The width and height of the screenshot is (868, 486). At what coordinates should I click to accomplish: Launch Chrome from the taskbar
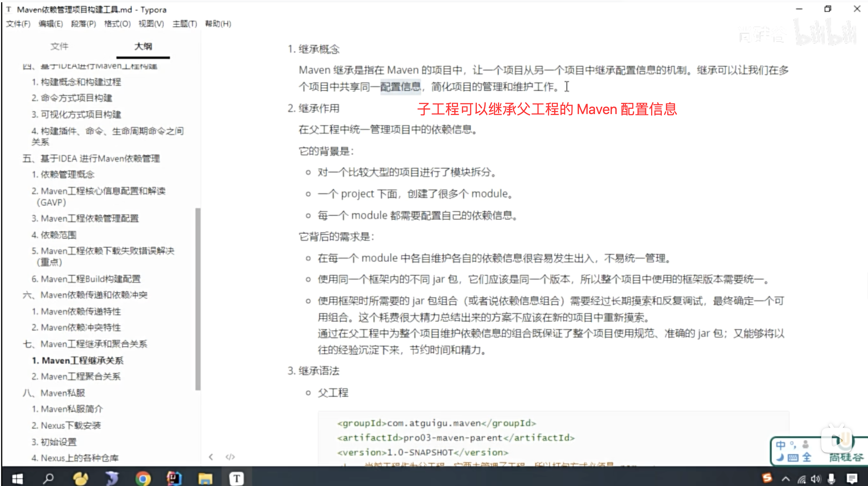point(143,478)
